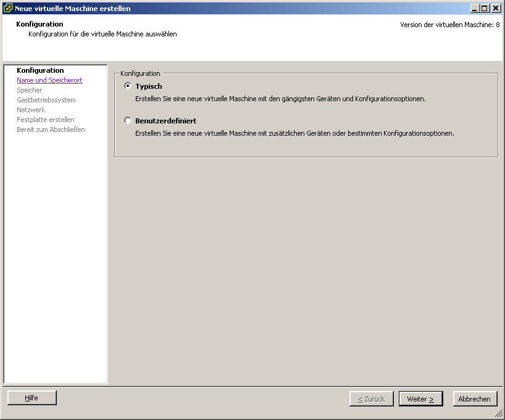Click the Neue virtuelle Maschine erstellen title bar

pyautogui.click(x=247, y=9)
